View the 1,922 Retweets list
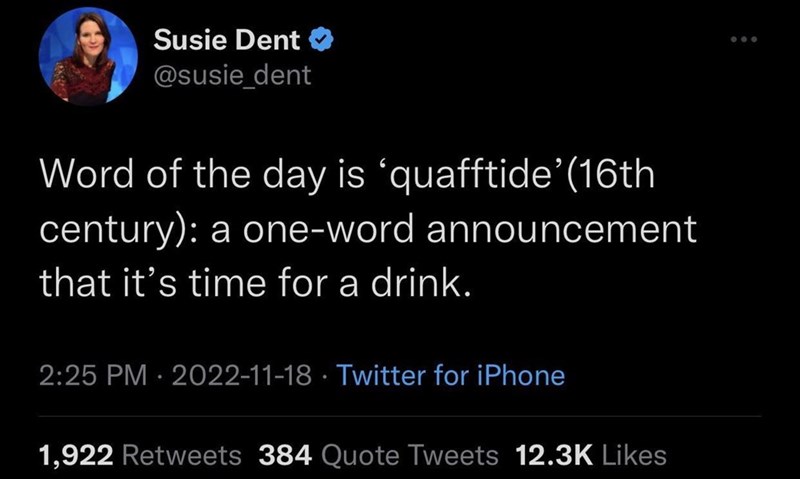 (x=139, y=455)
